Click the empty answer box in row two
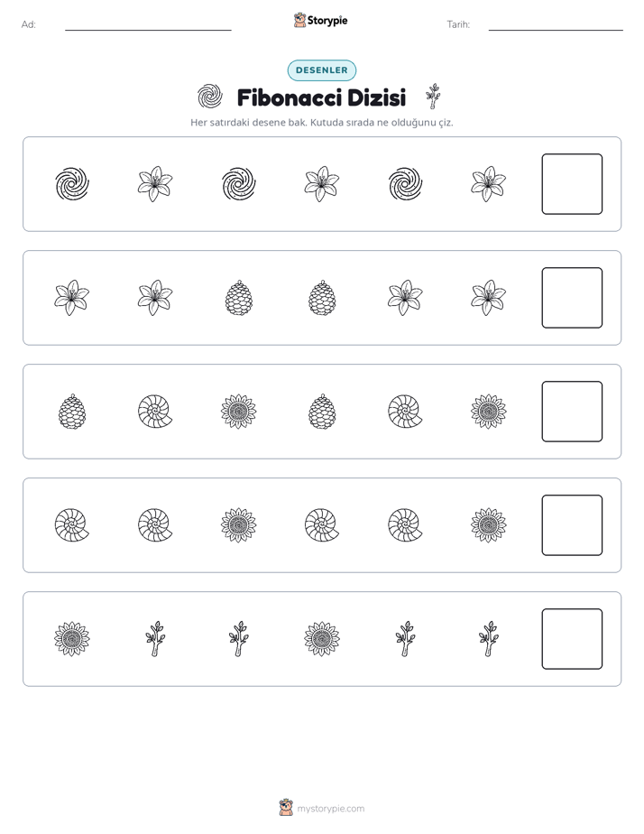Viewport: 644px width, 834px height. [x=572, y=298]
